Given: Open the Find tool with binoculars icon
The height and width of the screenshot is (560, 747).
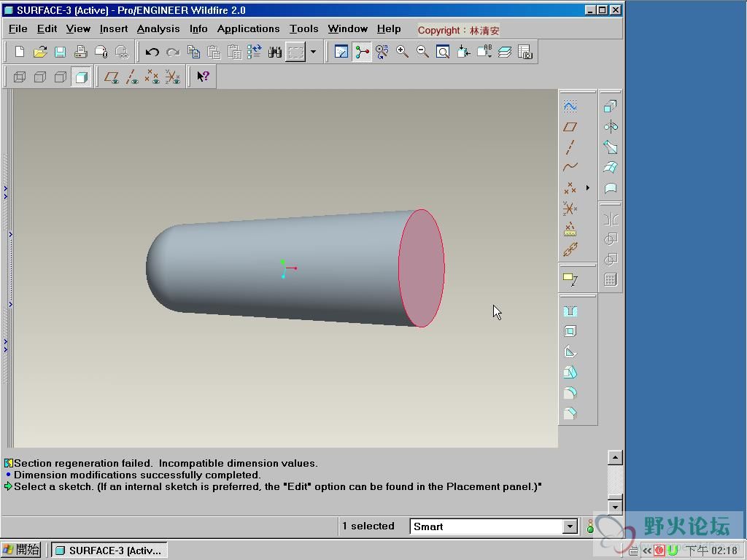Looking at the screenshot, I should pyautogui.click(x=275, y=52).
